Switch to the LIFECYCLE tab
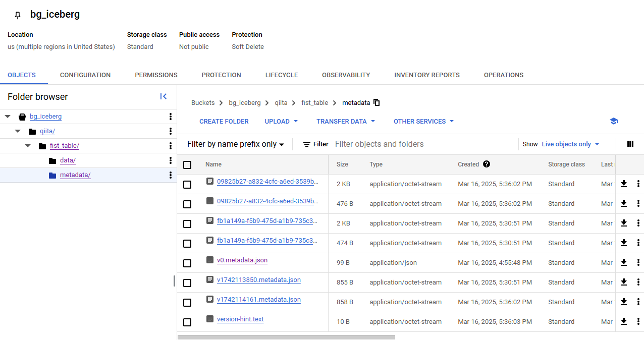The width and height of the screenshot is (644, 340). pyautogui.click(x=282, y=75)
